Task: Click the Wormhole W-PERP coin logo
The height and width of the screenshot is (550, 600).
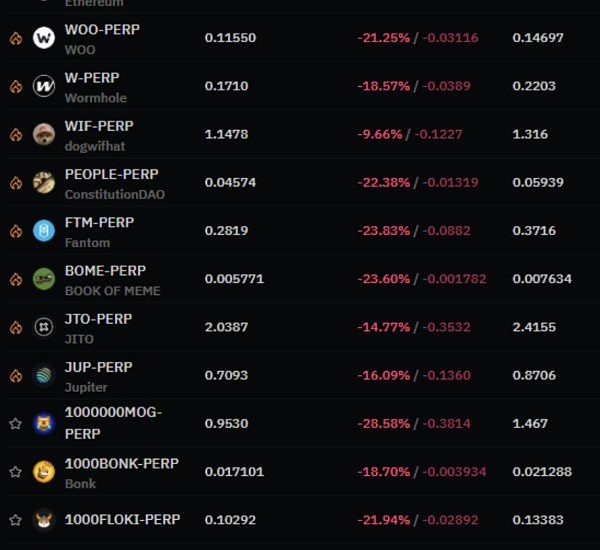Action: pos(44,86)
